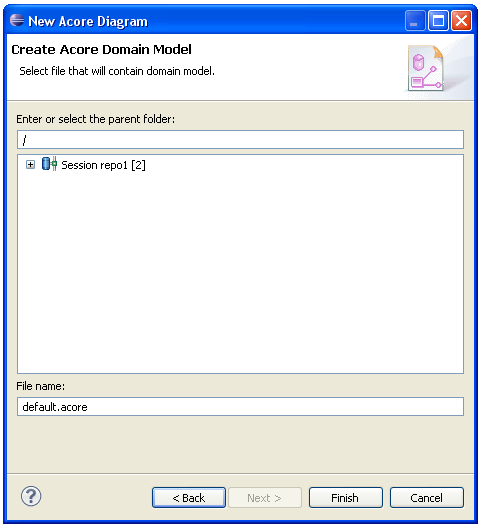This screenshot has height=528, width=481.
Task: Click the Create Acore Domain Model heading
Action: click(x=101, y=50)
